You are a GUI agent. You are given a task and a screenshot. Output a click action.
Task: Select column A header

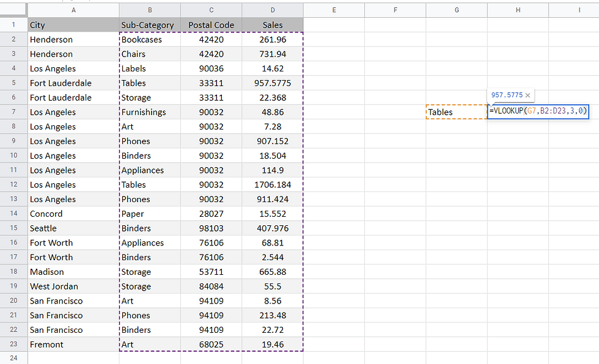(x=73, y=10)
